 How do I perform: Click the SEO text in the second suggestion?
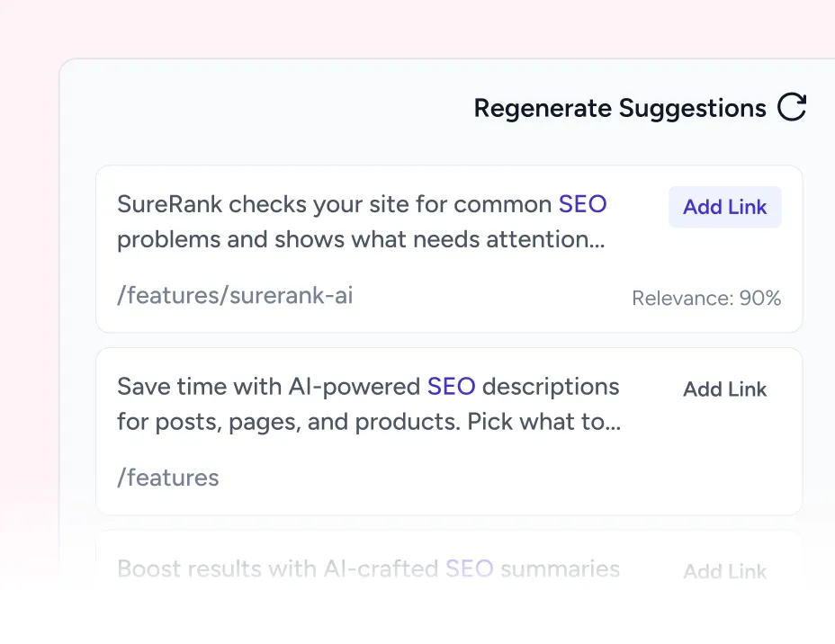click(451, 386)
